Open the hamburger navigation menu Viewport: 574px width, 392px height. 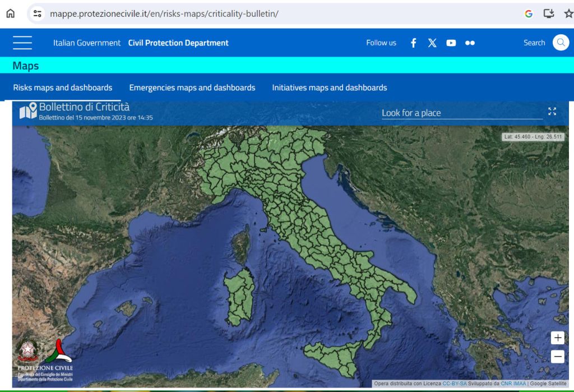(x=22, y=43)
